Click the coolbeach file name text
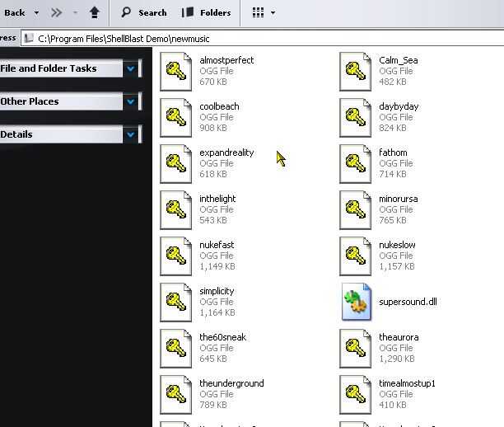Screen dimensions: 504x427 (x=219, y=106)
